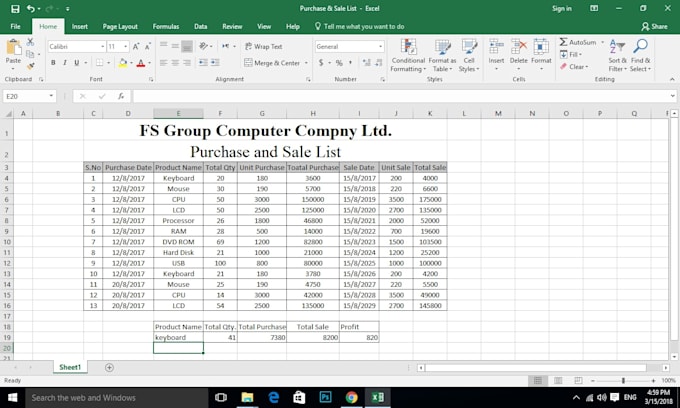The height and width of the screenshot is (408, 680).
Task: Click the Save icon in title bar
Action: click(15, 9)
